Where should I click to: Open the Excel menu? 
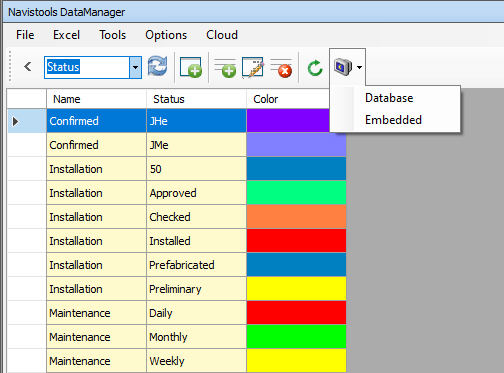(66, 35)
